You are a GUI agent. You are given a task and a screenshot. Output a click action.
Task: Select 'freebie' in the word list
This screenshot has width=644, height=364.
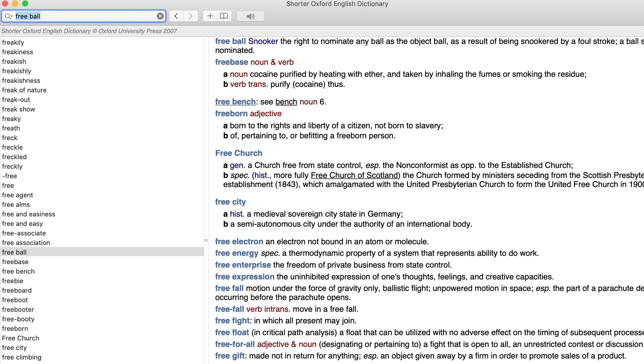click(x=102, y=281)
